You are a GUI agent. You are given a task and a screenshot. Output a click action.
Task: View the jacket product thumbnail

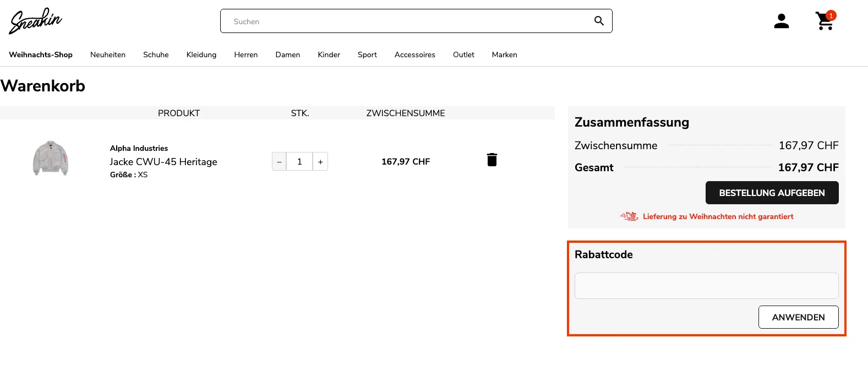point(50,159)
